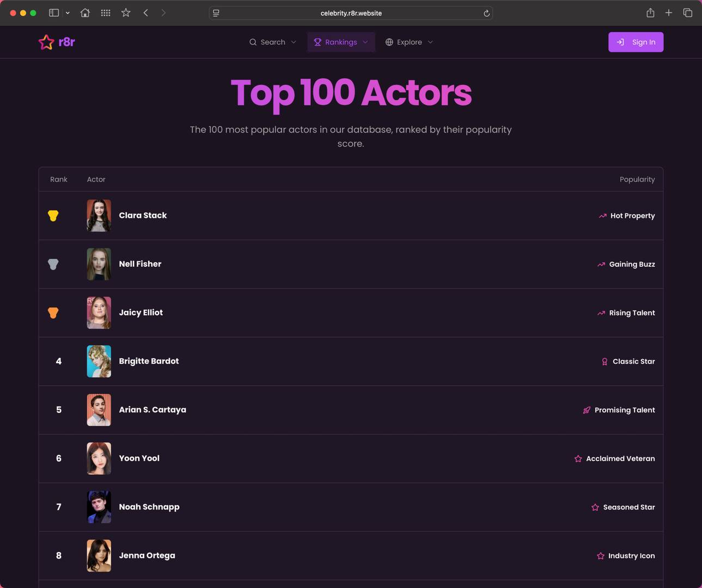
Task: Click the globe icon next to Explore
Action: click(x=389, y=42)
